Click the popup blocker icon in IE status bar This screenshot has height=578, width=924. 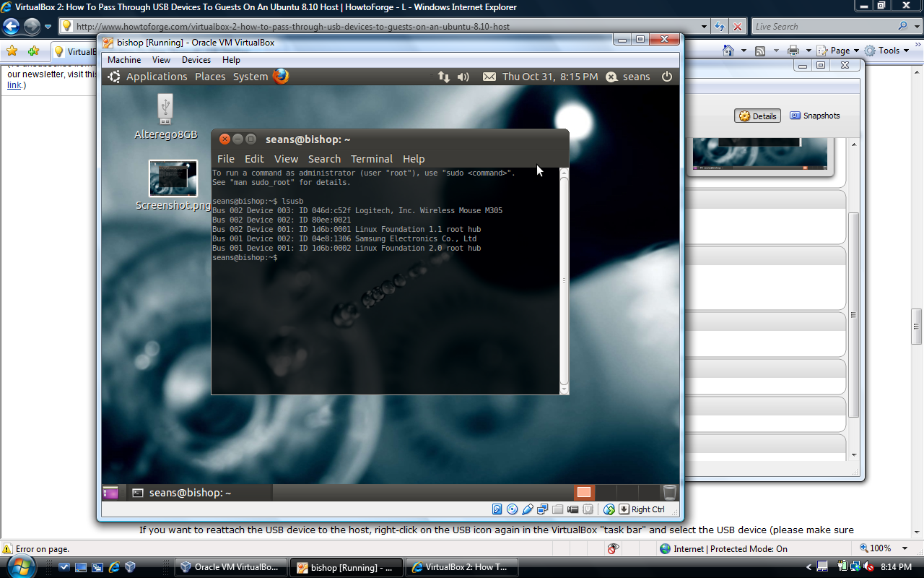coord(613,549)
